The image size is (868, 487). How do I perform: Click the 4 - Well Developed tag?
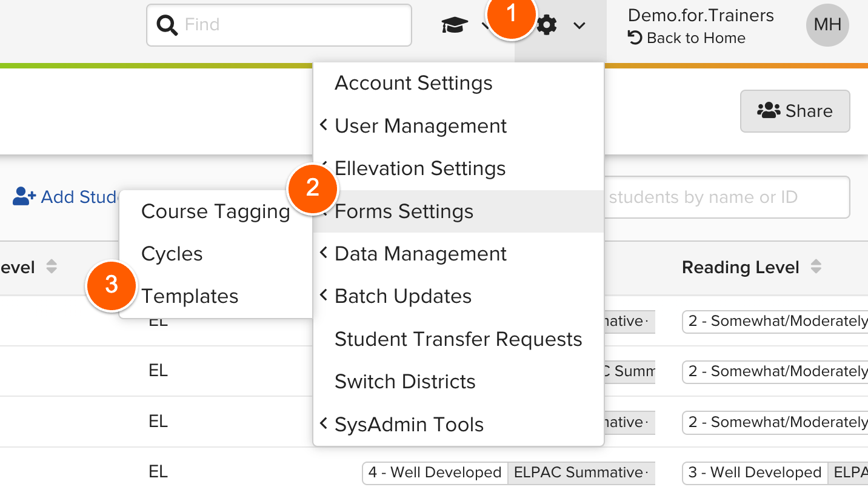pyautogui.click(x=435, y=472)
